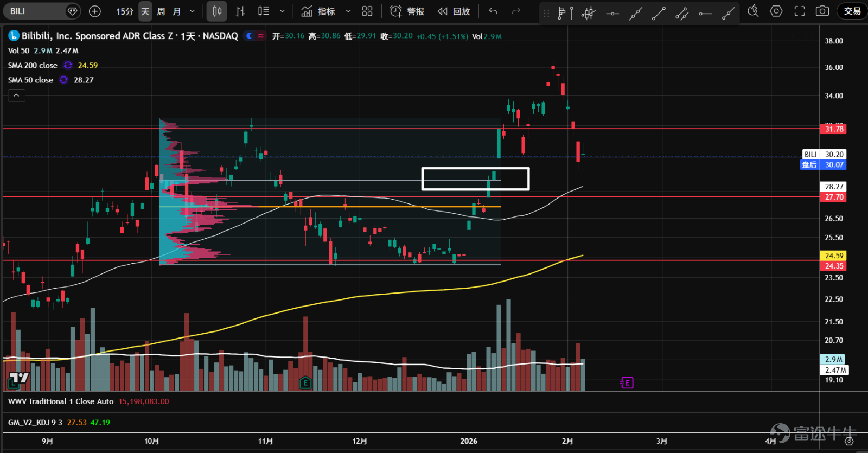The width and height of the screenshot is (868, 453).
Task: Select the 周 weekly timeframe
Action: pyautogui.click(x=161, y=11)
